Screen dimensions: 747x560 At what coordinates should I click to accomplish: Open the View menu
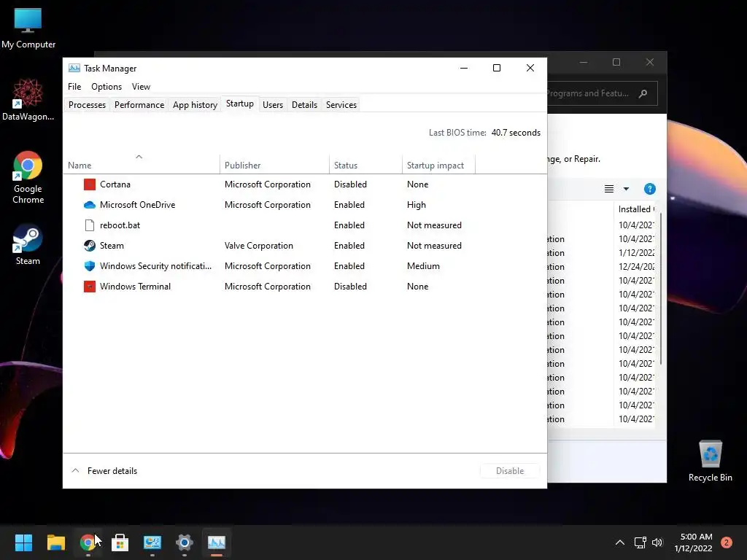[x=141, y=87]
